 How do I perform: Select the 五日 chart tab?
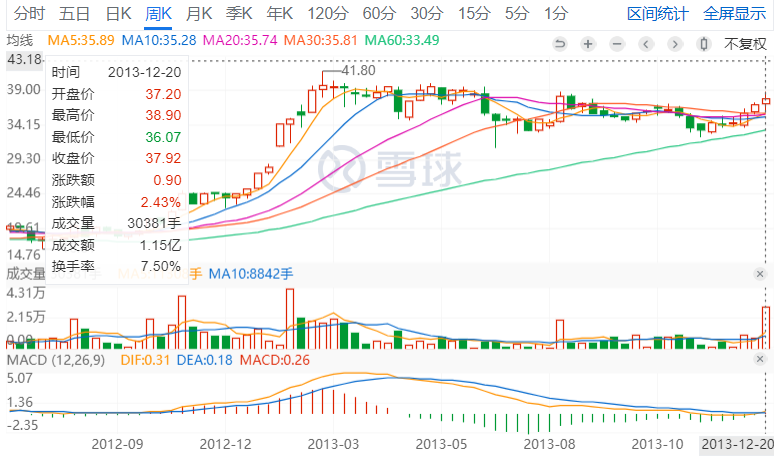tap(74, 13)
